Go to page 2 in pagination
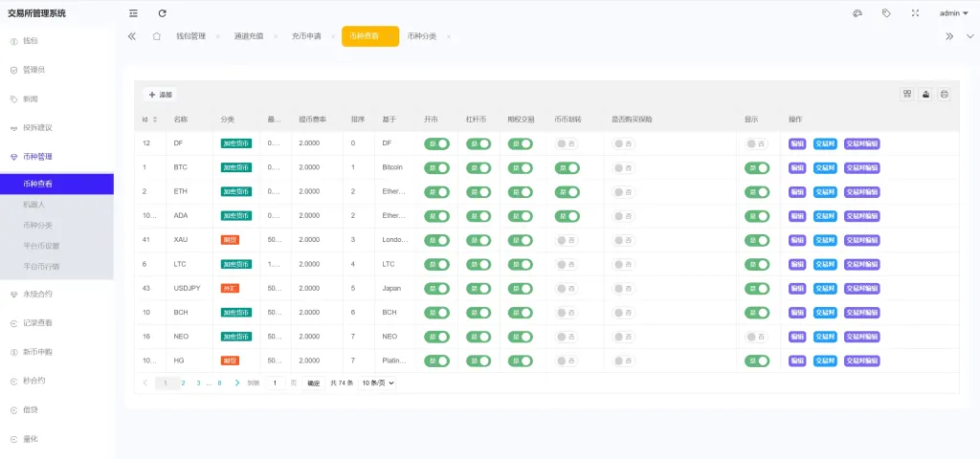 tap(183, 382)
